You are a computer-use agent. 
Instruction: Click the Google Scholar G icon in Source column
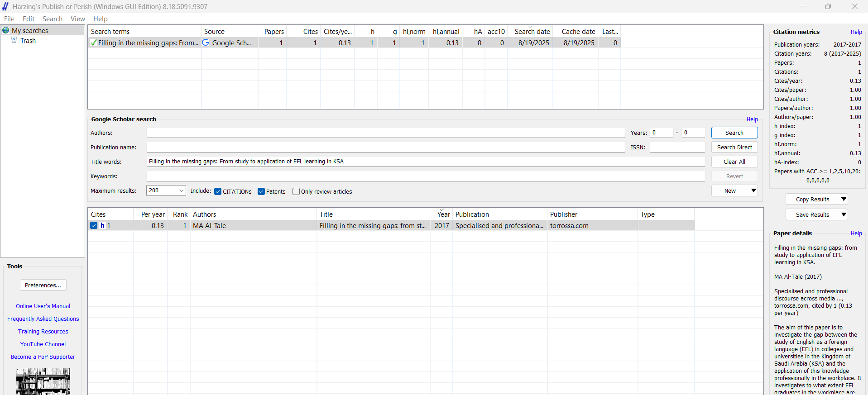(206, 43)
